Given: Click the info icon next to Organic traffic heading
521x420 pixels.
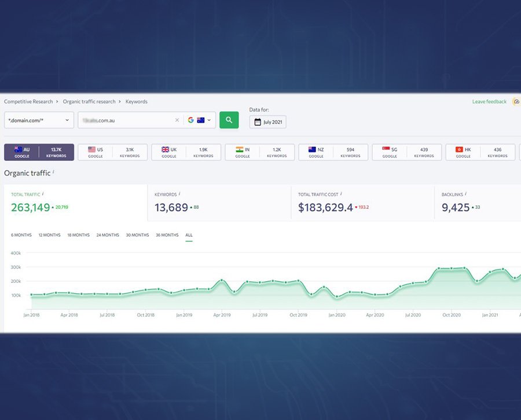Looking at the screenshot, I should coord(53,172).
